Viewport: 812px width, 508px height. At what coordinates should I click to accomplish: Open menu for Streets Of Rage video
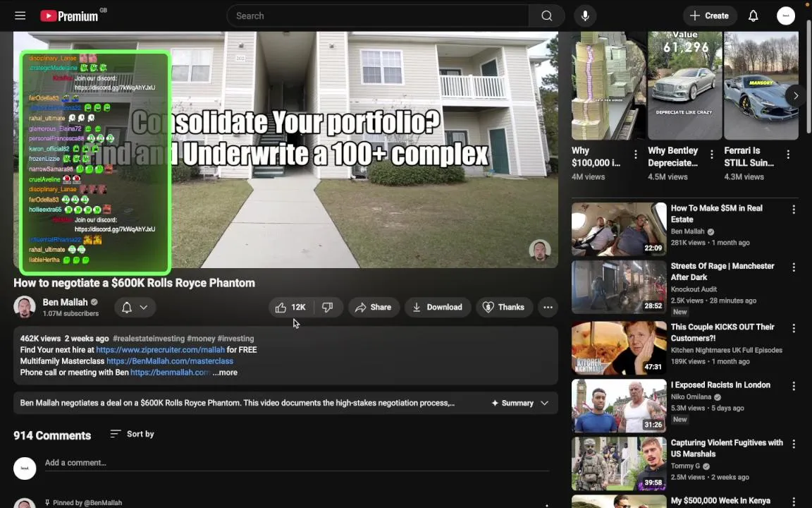794,267
